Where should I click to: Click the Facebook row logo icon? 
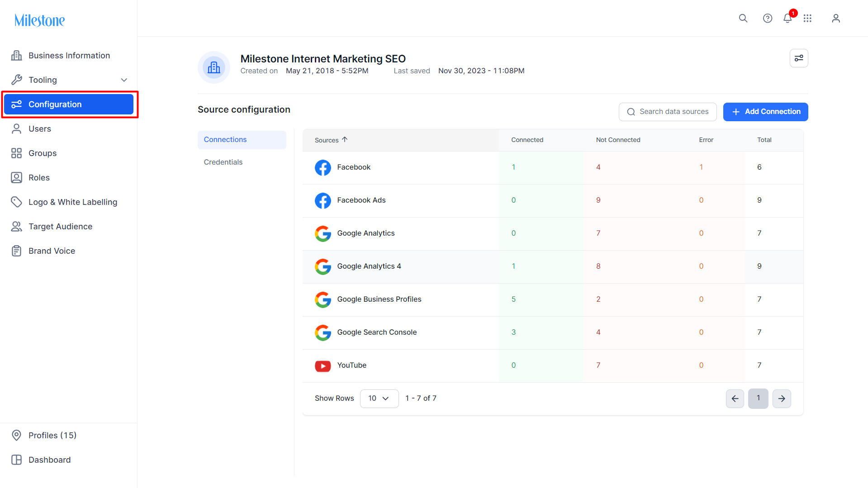click(x=323, y=168)
